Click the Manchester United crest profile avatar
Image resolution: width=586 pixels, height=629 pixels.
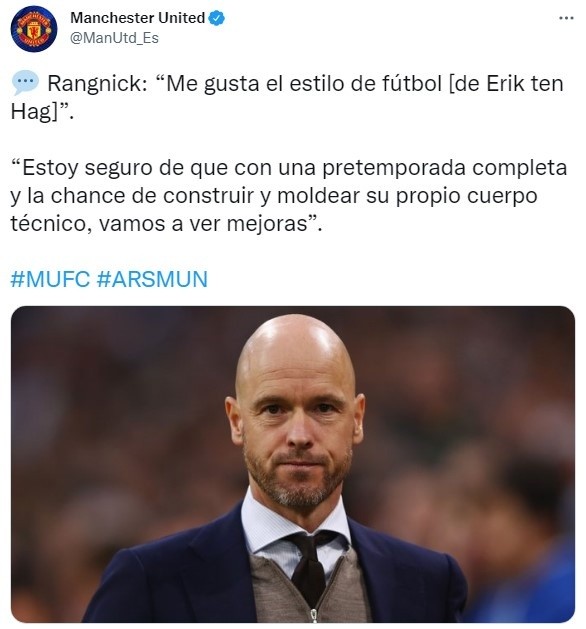pos(34,29)
